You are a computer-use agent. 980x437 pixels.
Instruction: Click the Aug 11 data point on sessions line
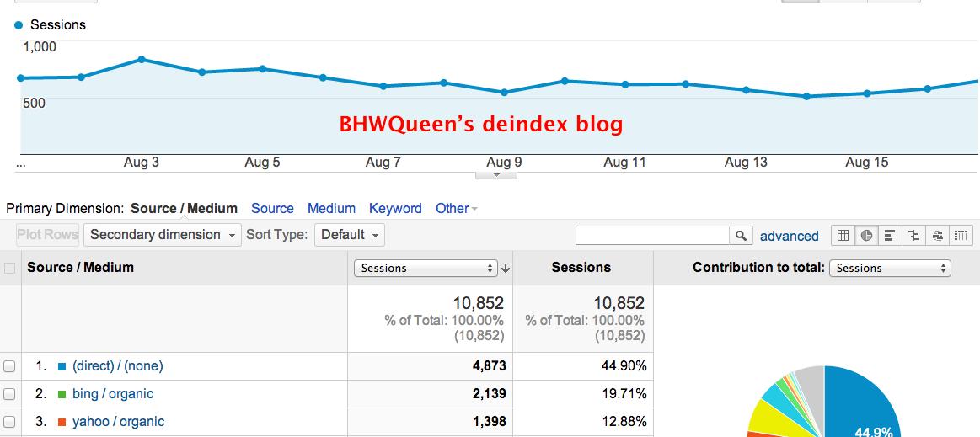click(625, 84)
